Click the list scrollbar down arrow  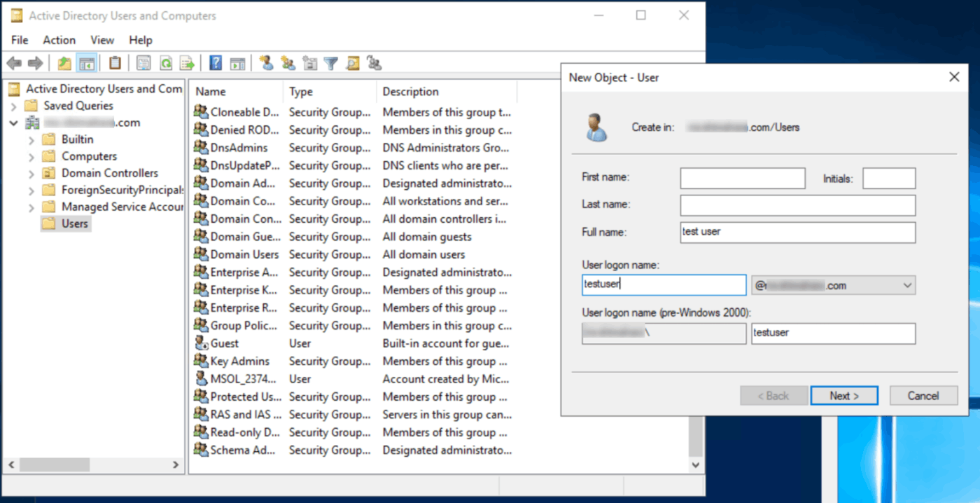pos(696,464)
